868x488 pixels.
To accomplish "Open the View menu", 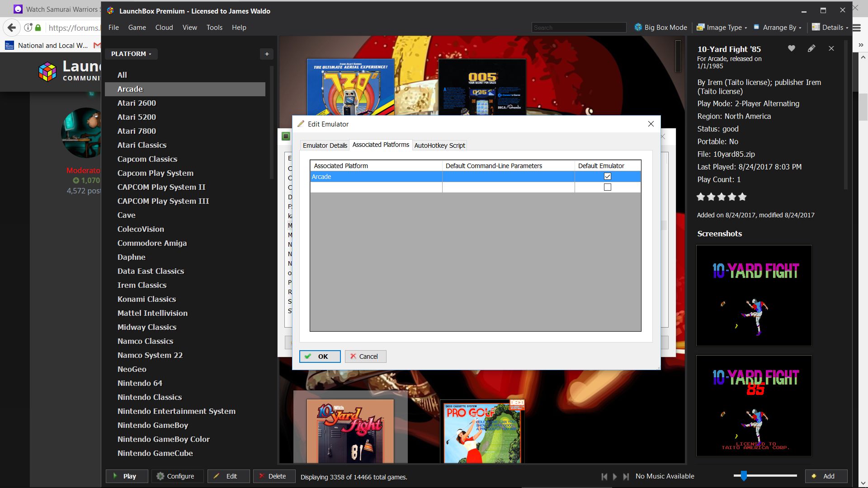I will click(190, 28).
